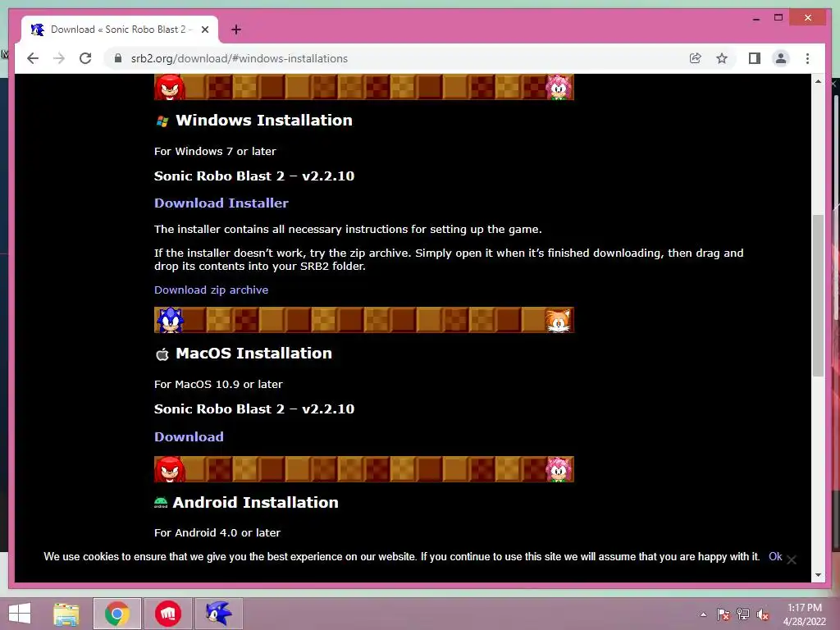Viewport: 840px width, 630px height.
Task: Click the "For Windows 7 or later" text
Action: 215,152
